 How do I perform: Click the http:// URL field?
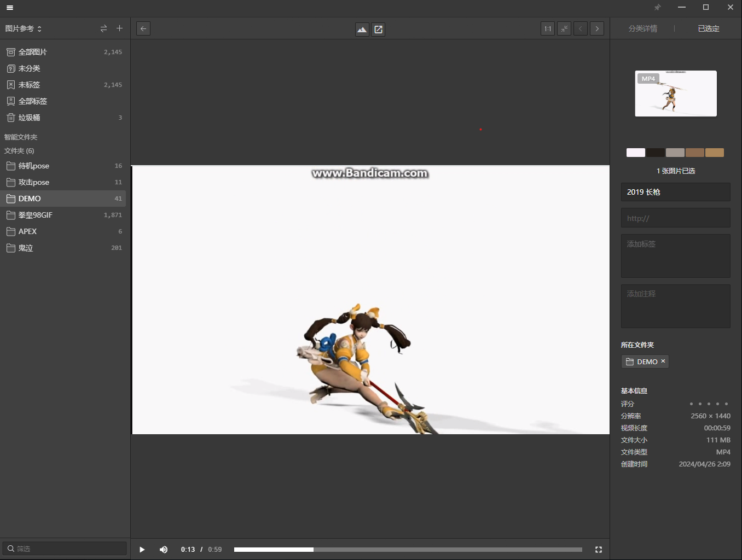[x=676, y=218]
